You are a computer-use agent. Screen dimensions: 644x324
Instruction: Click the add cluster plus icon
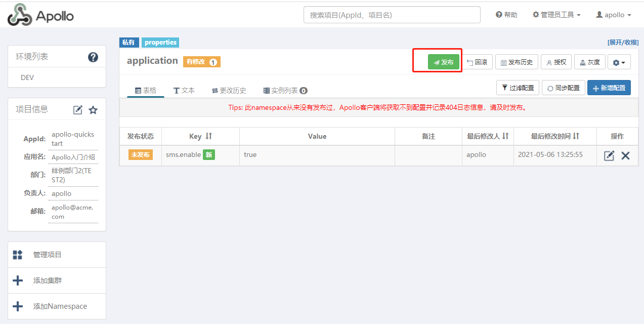18,280
